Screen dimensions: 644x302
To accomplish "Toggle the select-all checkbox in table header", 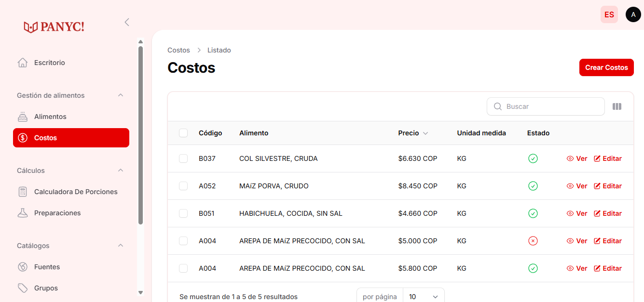I will [x=183, y=133].
